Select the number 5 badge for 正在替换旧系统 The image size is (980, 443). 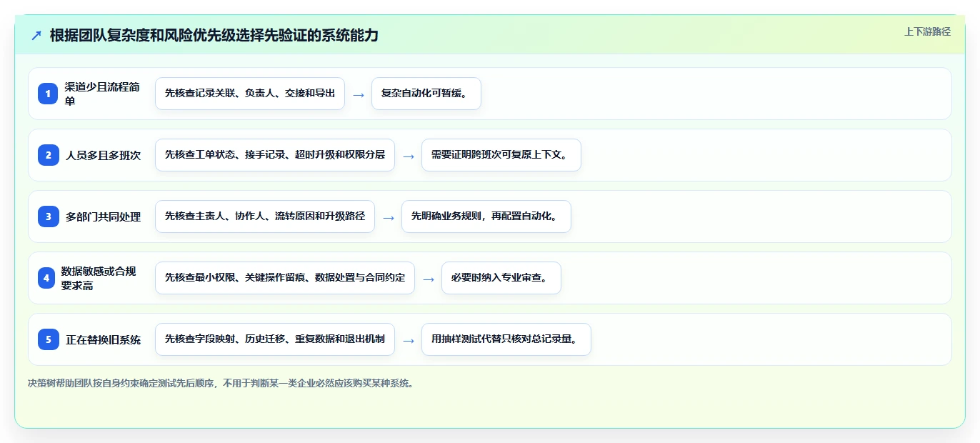(48, 339)
